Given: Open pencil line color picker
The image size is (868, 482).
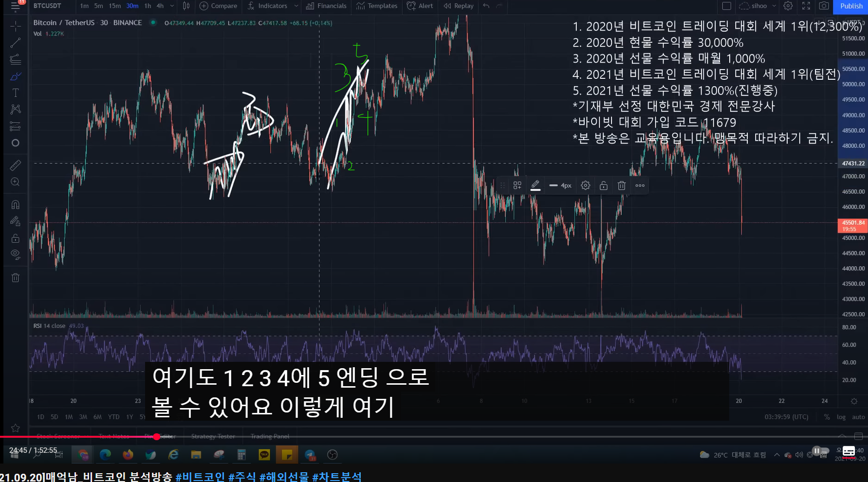Looking at the screenshot, I should coord(535,185).
